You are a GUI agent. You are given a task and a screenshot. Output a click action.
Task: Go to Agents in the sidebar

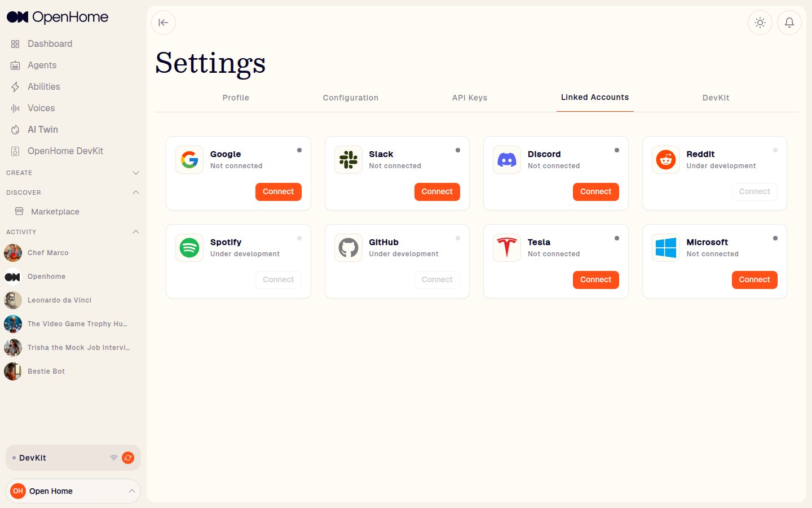click(42, 65)
